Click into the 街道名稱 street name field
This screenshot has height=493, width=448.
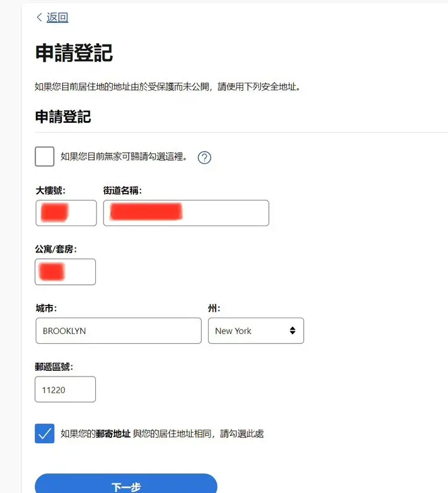click(185, 213)
